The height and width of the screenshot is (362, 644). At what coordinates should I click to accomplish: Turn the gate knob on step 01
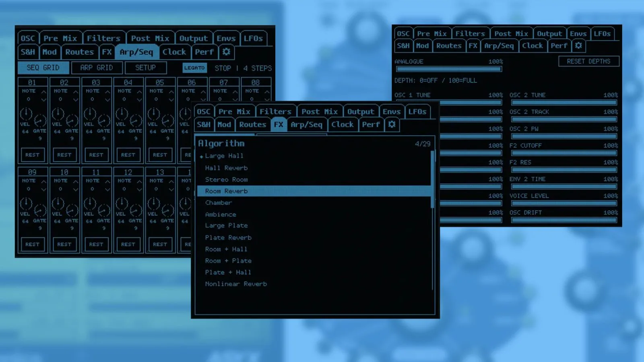coord(40,121)
